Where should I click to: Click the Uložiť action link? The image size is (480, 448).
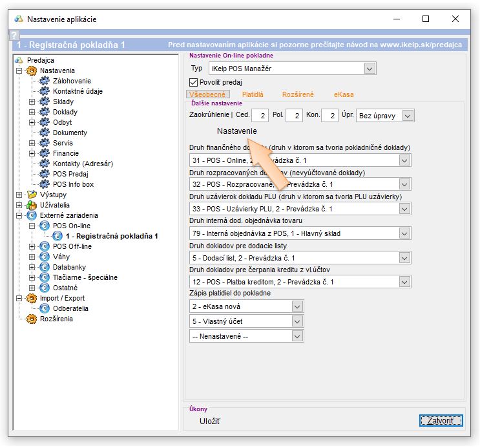[x=209, y=421]
